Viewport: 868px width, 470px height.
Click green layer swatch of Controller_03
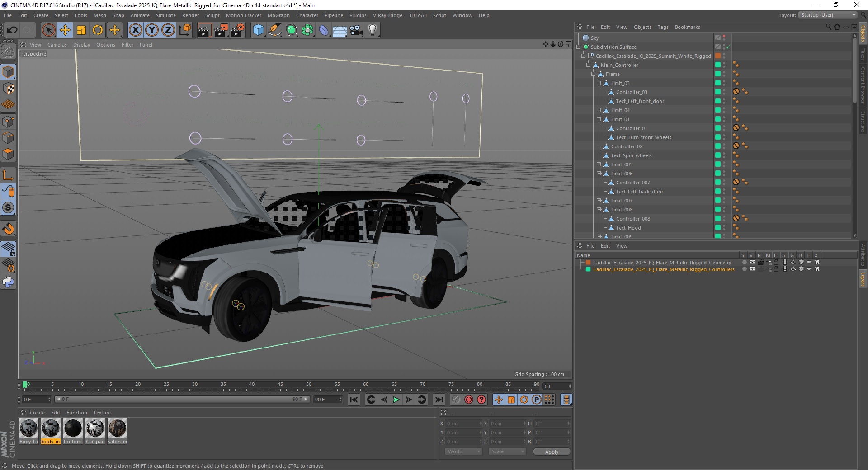(717, 92)
